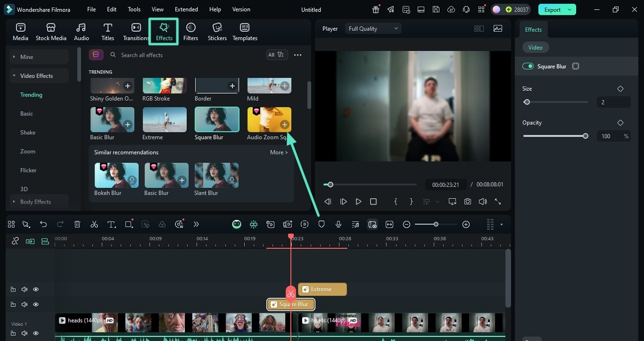Open the Stickers panel
Image resolution: width=644 pixels, height=341 pixels.
[217, 32]
